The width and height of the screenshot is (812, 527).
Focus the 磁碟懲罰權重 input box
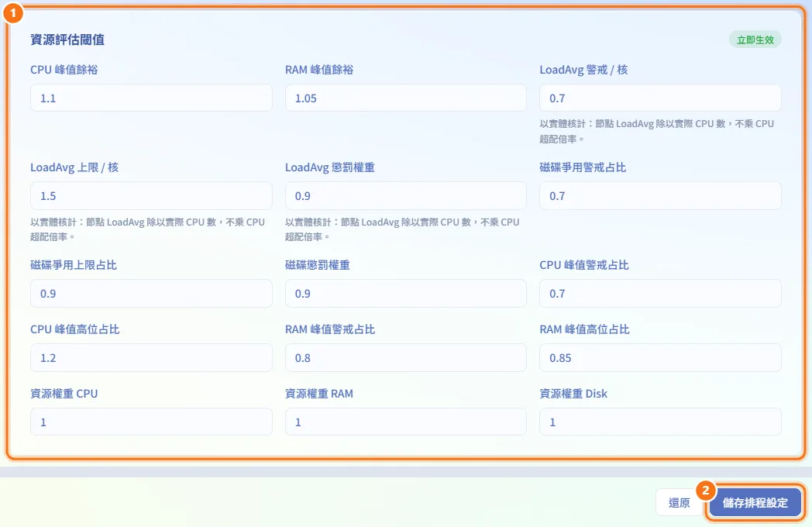point(405,293)
